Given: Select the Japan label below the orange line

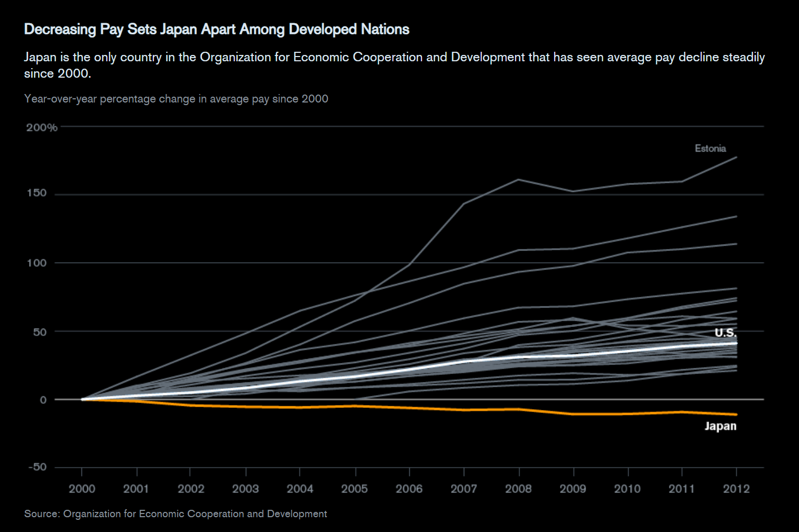Looking at the screenshot, I should pyautogui.click(x=721, y=426).
